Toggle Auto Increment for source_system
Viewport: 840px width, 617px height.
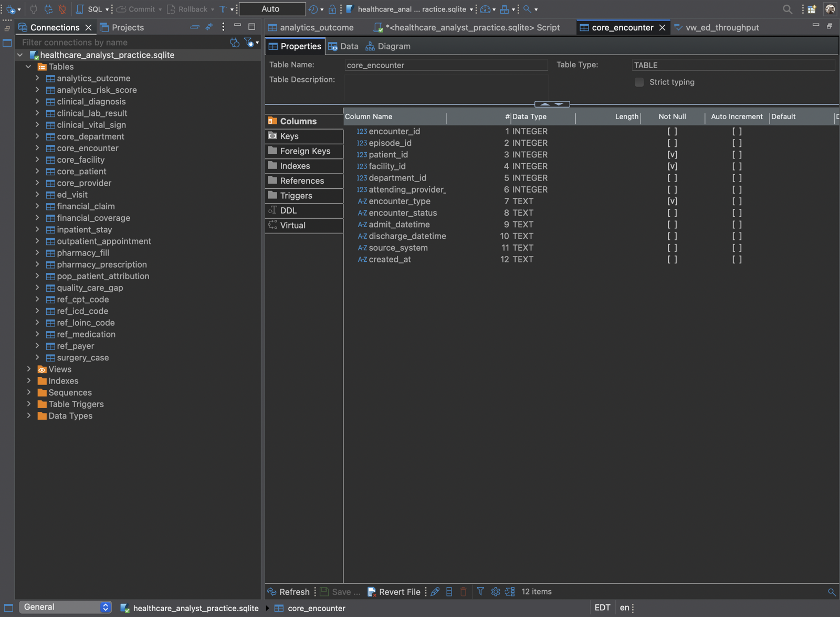[x=737, y=248]
